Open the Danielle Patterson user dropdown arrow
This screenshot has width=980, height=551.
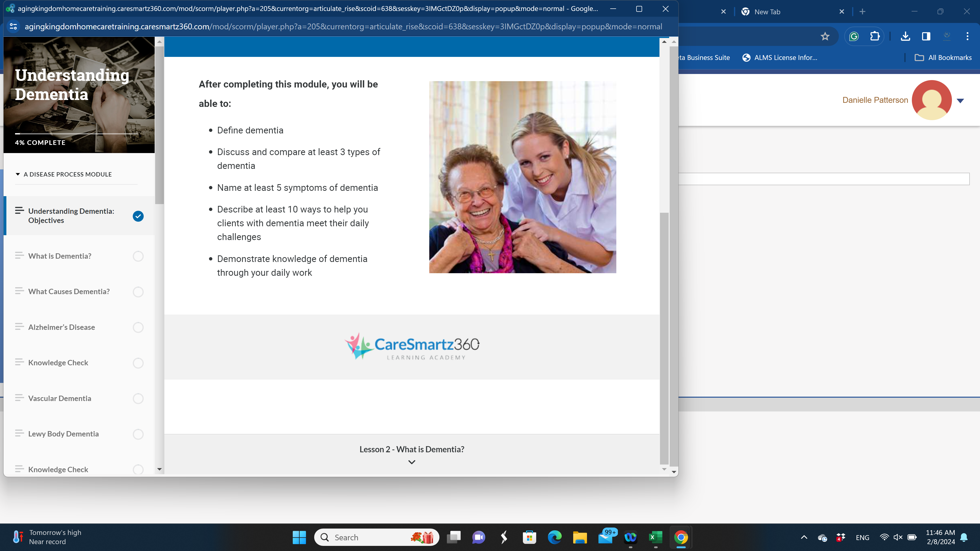[x=960, y=101]
